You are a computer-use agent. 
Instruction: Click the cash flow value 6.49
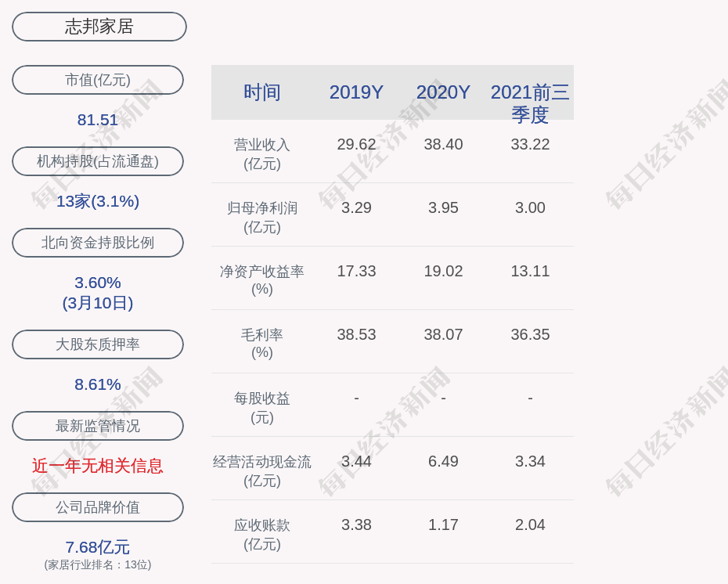pyautogui.click(x=443, y=461)
